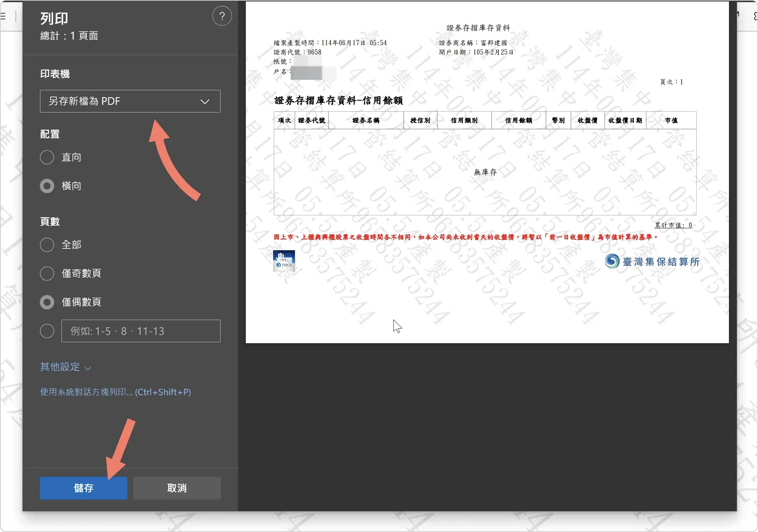Click the 累計市值: 0 text in preview
758x532 pixels.
[x=673, y=225]
